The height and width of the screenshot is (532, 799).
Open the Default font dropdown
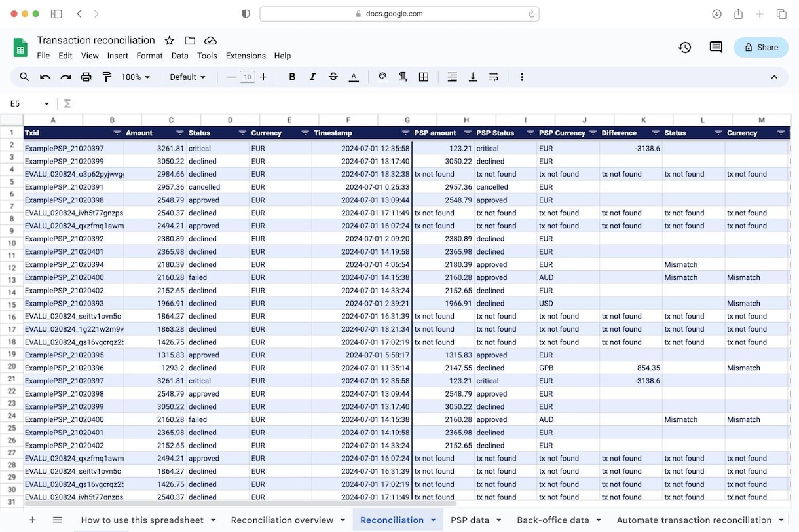click(188, 77)
